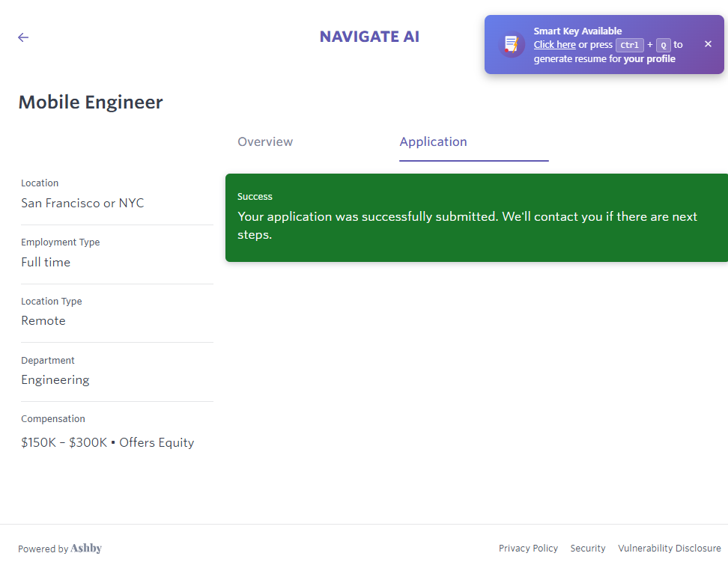The width and height of the screenshot is (728, 574).
Task: Click the "Engineering" department value
Action: (x=55, y=380)
